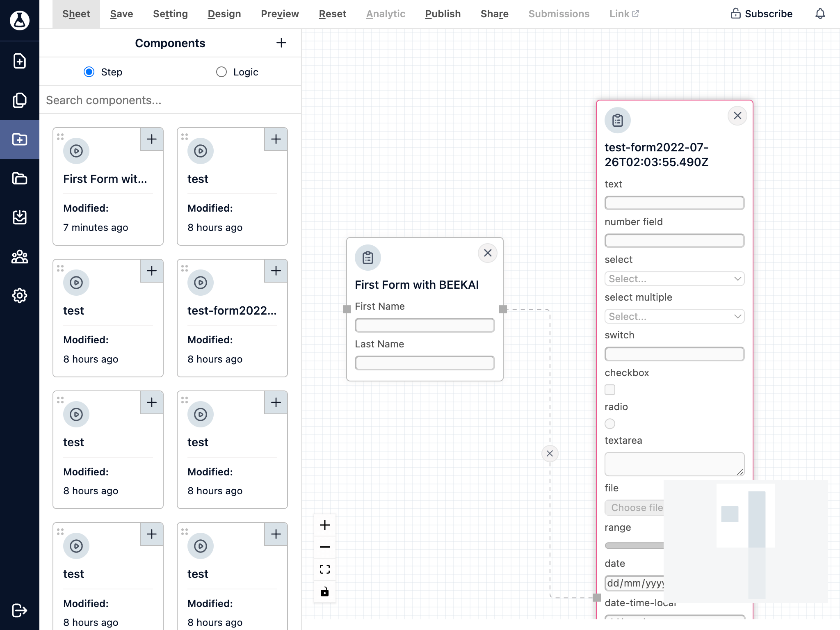Zoom out on the canvas
The image size is (840, 630).
click(x=325, y=547)
